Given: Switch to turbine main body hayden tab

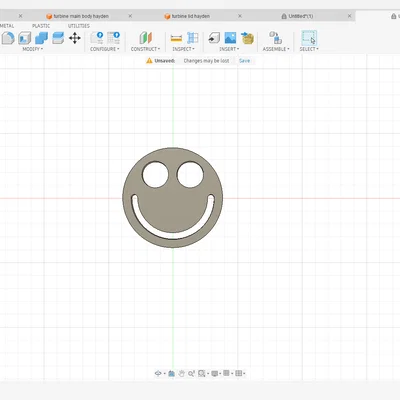Looking at the screenshot, I should coord(77,16).
